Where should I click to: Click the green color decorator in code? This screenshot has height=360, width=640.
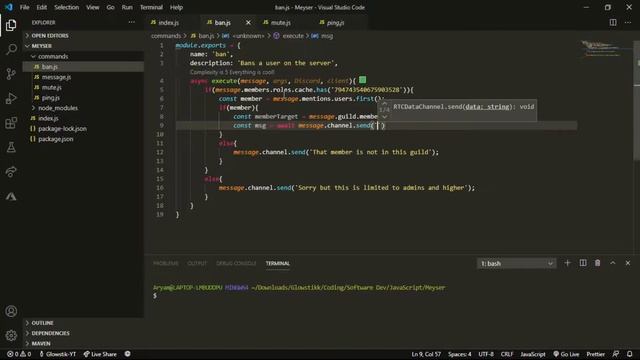362,80
